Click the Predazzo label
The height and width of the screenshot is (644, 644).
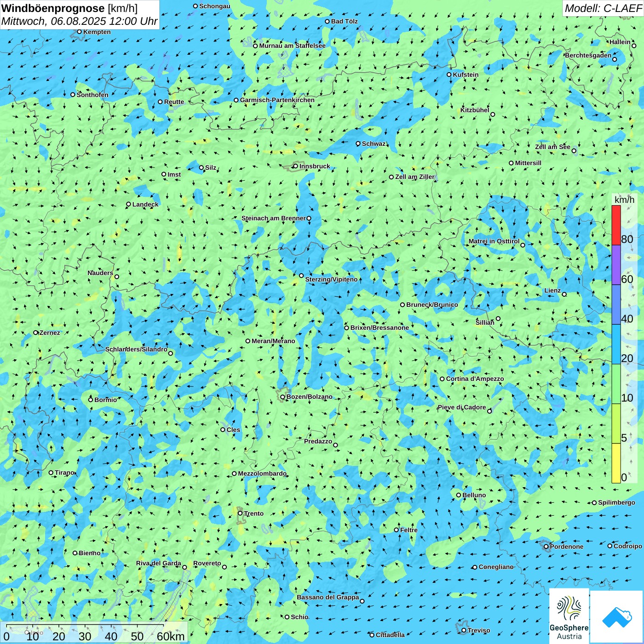click(318, 441)
